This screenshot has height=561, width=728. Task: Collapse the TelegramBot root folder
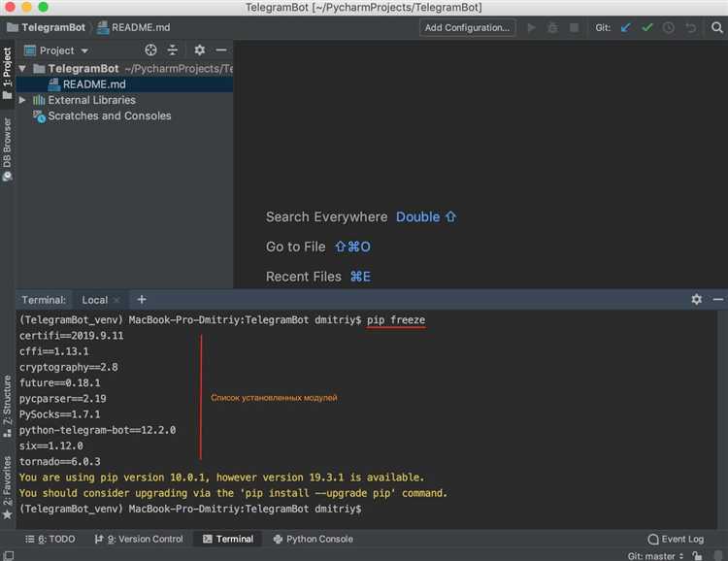[22, 69]
